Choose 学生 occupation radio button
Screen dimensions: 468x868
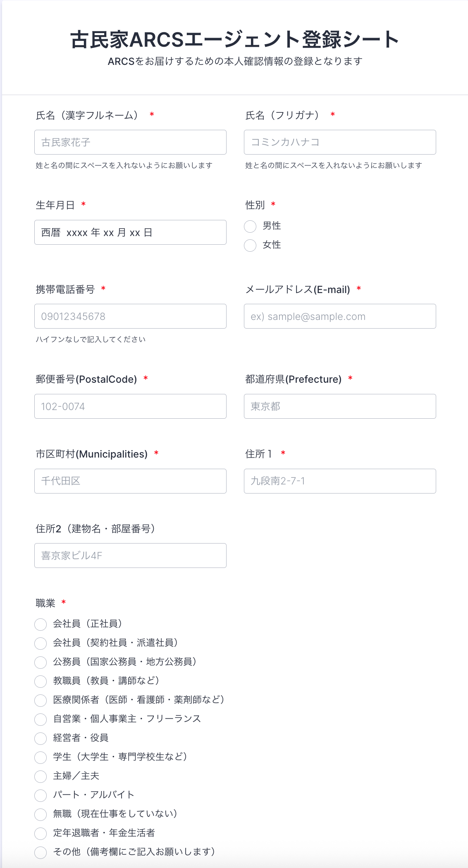[41, 757]
